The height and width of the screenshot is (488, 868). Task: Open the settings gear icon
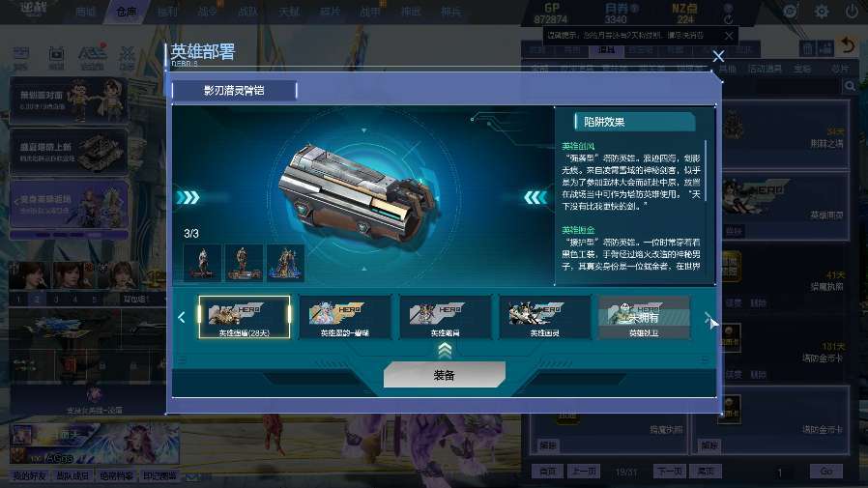822,12
